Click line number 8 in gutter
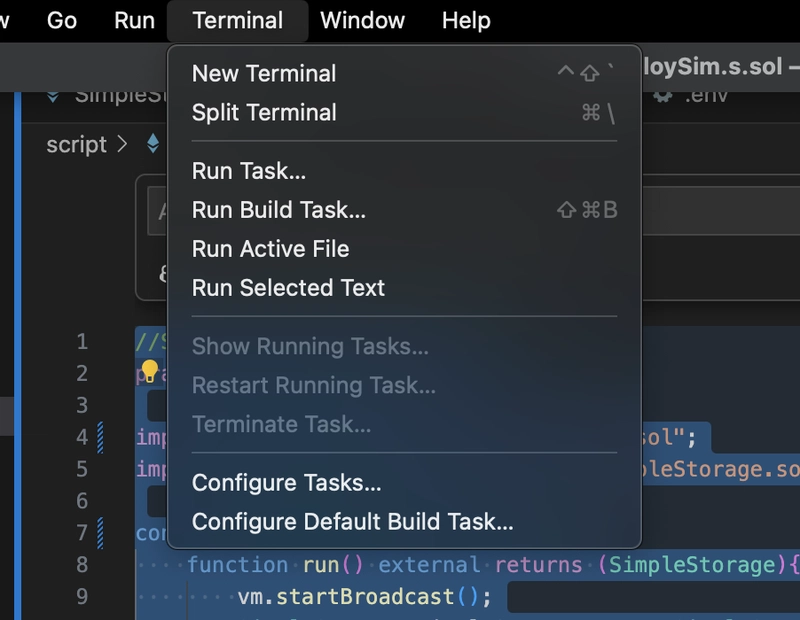Viewport: 800px width, 620px height. click(82, 564)
